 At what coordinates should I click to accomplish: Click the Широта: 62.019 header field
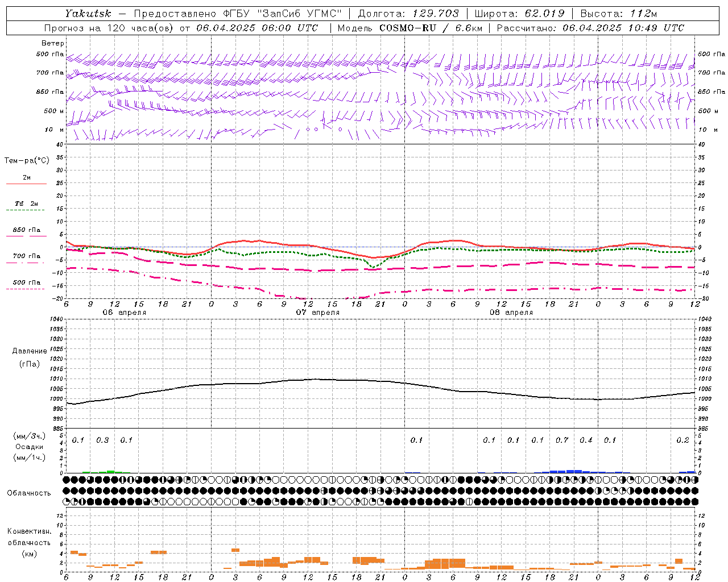519,13
